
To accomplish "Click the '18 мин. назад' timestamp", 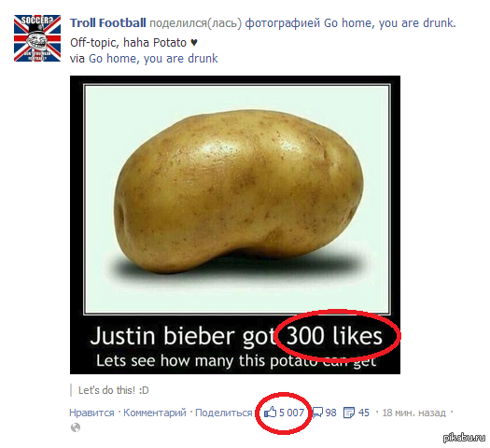I will [x=413, y=413].
